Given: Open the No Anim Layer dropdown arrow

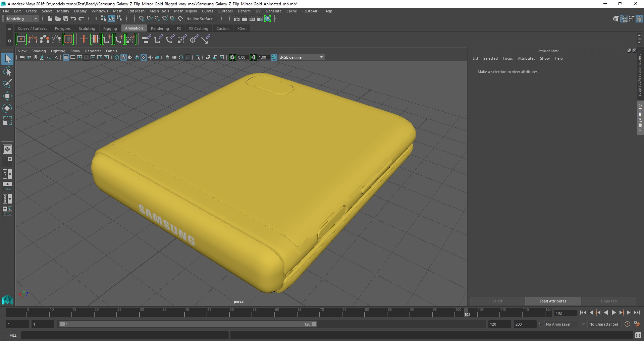Looking at the screenshot, I should coord(540,324).
